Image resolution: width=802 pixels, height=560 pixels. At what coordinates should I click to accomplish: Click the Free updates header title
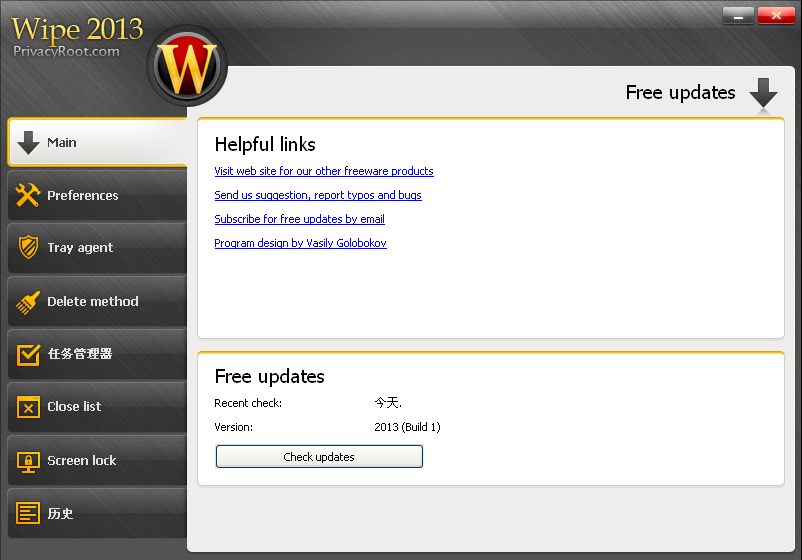[x=680, y=93]
